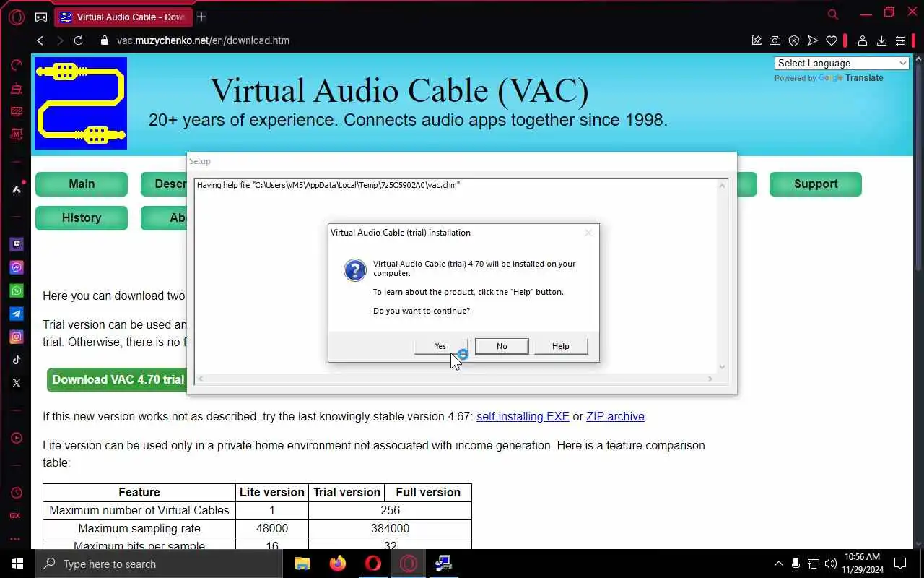
Task: Open the Opera GX main menu logo
Action: [16, 17]
